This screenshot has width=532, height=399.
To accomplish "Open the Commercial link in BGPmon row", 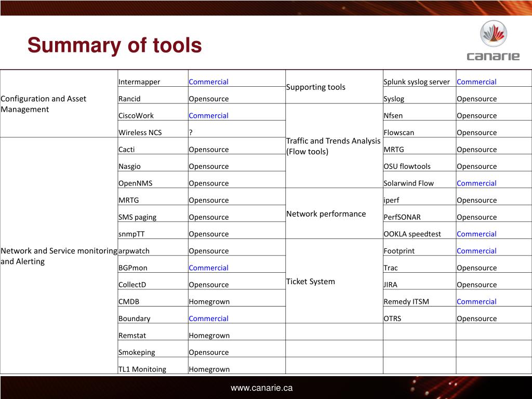I will [x=208, y=268].
